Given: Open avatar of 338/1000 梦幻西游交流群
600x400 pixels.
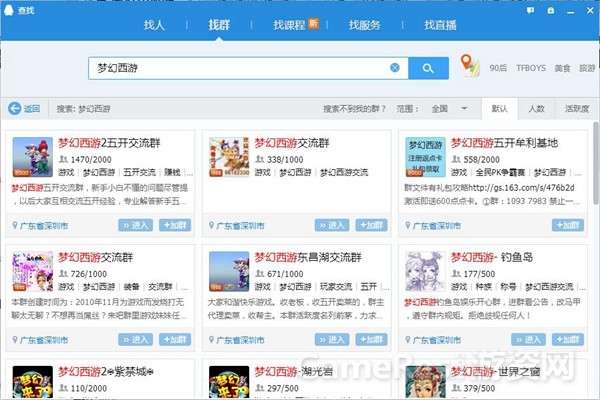Looking at the screenshot, I should click(x=229, y=157).
